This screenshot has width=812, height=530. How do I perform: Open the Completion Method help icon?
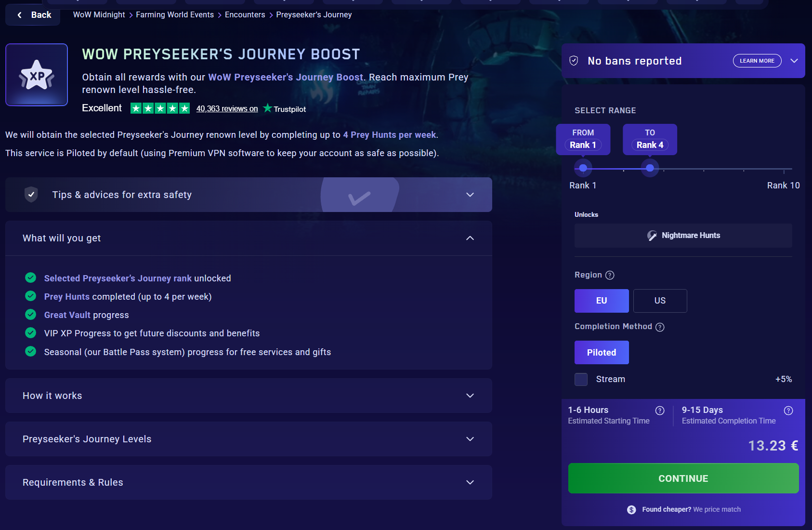pyautogui.click(x=660, y=327)
